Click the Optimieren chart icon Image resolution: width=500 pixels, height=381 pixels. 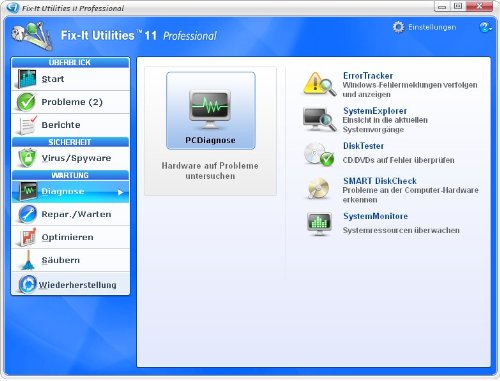pos(27,237)
